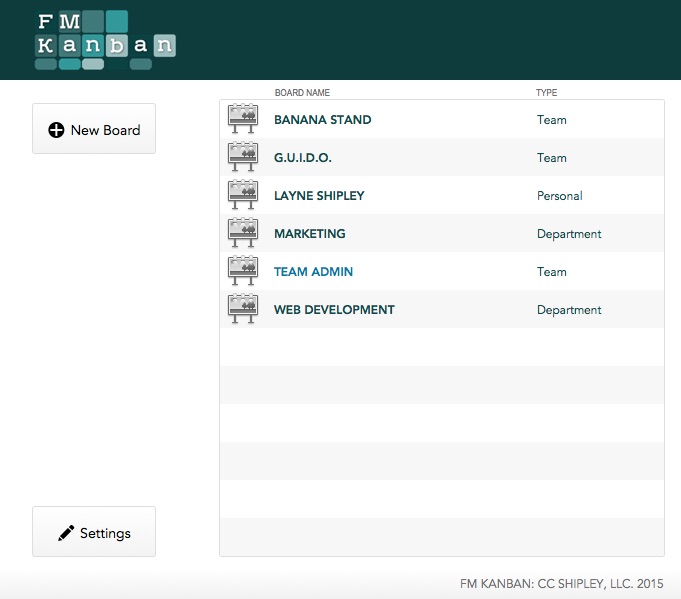681x599 pixels.
Task: Open the LAYNE SHIPLEY board
Action: pos(319,195)
